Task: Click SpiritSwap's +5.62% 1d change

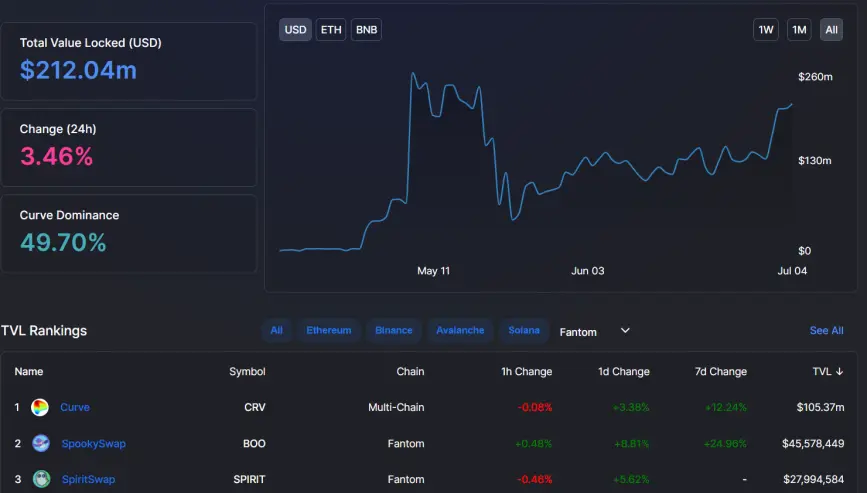Action: point(631,479)
